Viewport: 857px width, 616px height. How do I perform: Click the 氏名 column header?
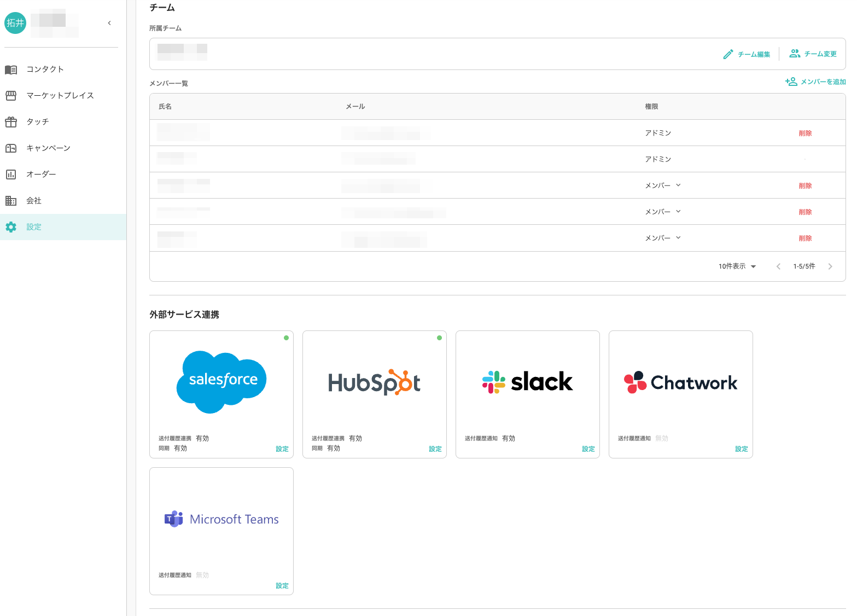(165, 107)
